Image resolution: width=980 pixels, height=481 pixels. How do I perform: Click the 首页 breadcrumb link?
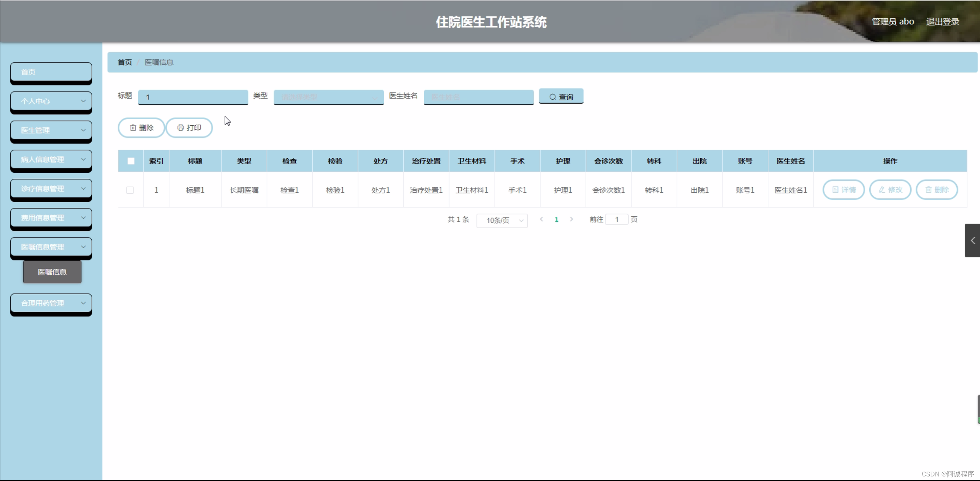point(125,62)
